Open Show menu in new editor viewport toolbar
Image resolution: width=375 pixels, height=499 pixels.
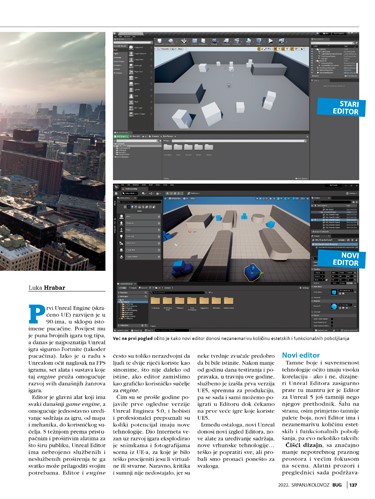point(193,199)
